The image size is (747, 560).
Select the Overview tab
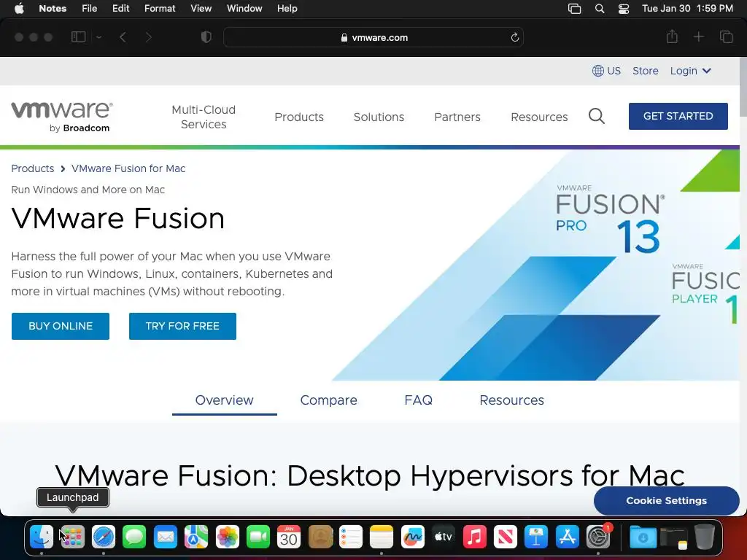225,400
